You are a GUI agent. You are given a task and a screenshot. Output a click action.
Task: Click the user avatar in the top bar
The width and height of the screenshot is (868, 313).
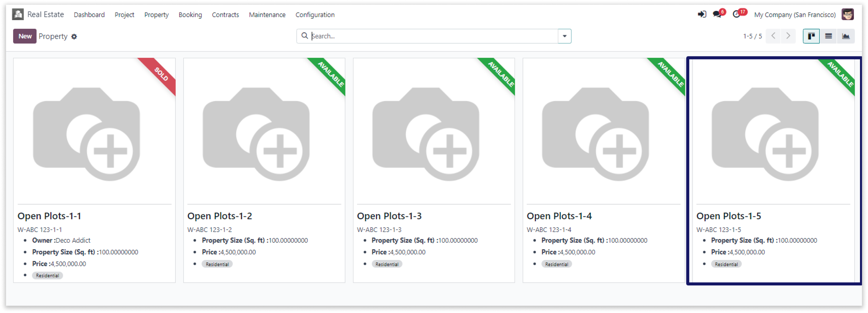tap(847, 15)
